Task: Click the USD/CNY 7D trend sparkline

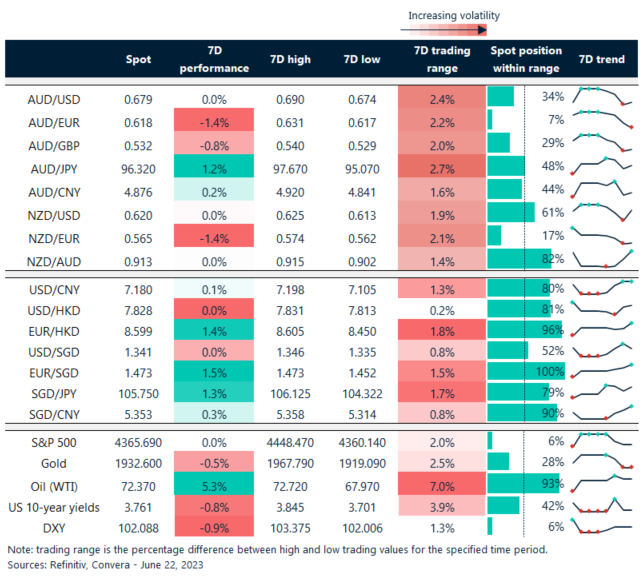Action: [x=602, y=289]
